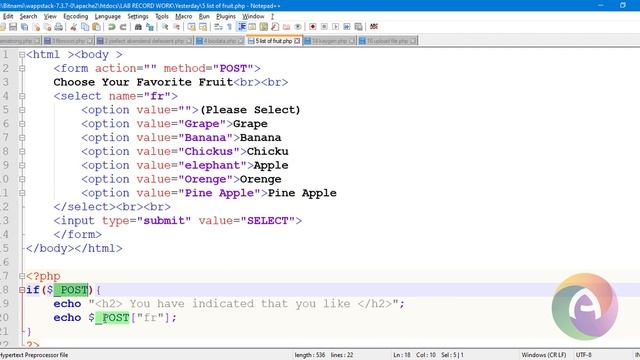Click the 'UTF-8' encoding status entry
The width and height of the screenshot is (640, 360).
click(583, 355)
